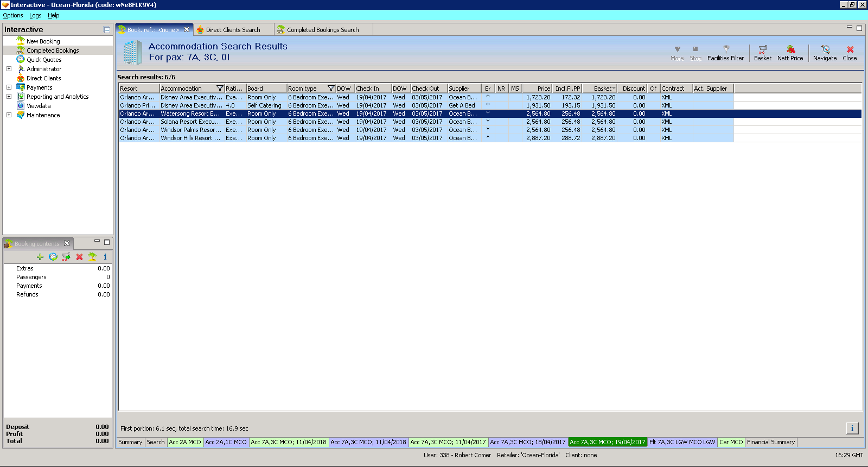Click the Direct Clients sidebar icon
This screenshot has height=467, width=868.
coord(21,78)
